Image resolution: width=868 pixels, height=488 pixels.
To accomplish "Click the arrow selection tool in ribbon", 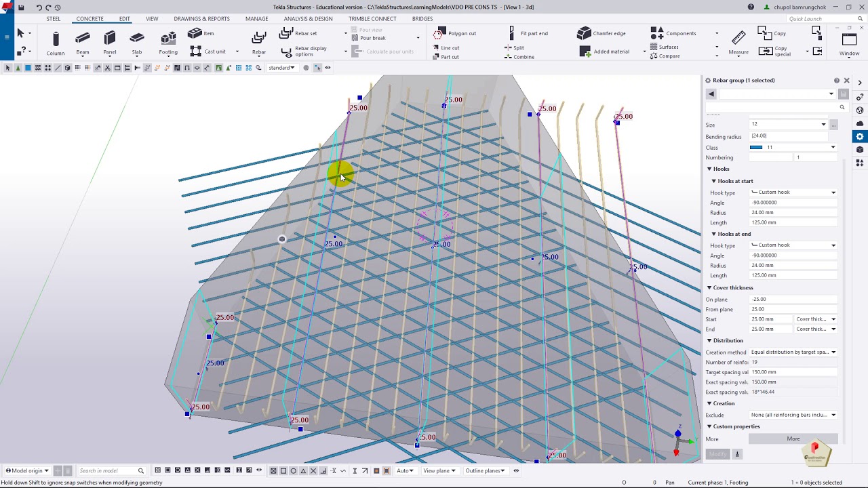I will coord(20,33).
